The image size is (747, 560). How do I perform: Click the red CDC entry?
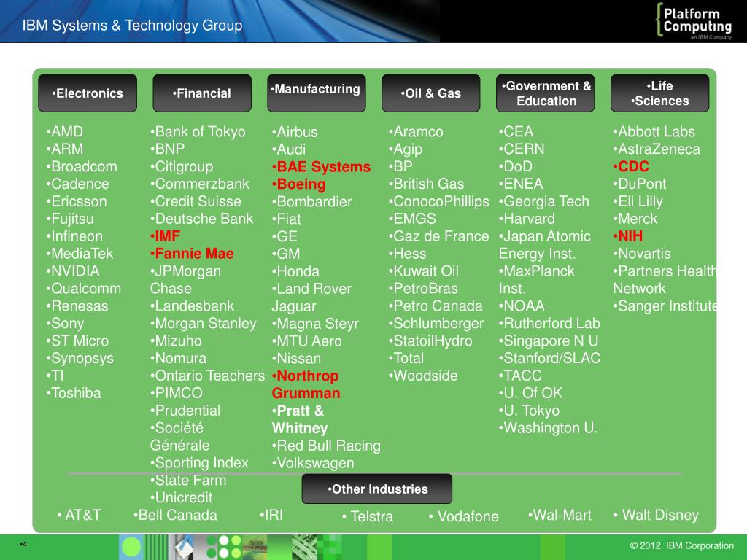coord(631,167)
